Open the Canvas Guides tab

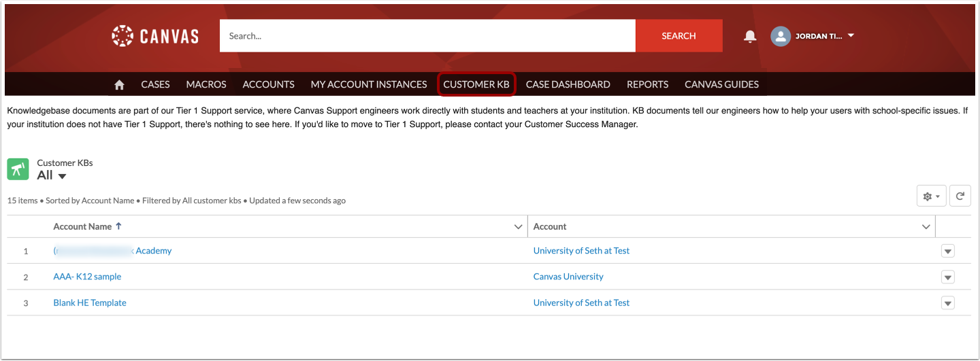(x=721, y=84)
